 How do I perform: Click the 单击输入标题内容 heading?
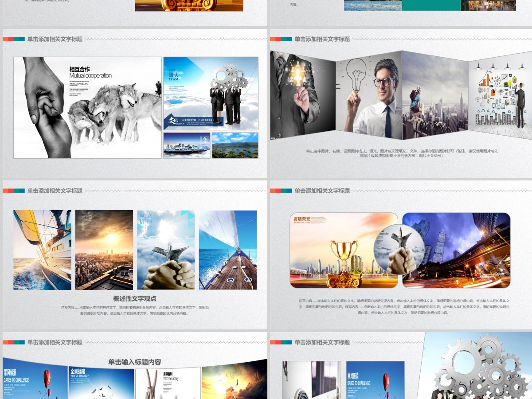[135, 362]
